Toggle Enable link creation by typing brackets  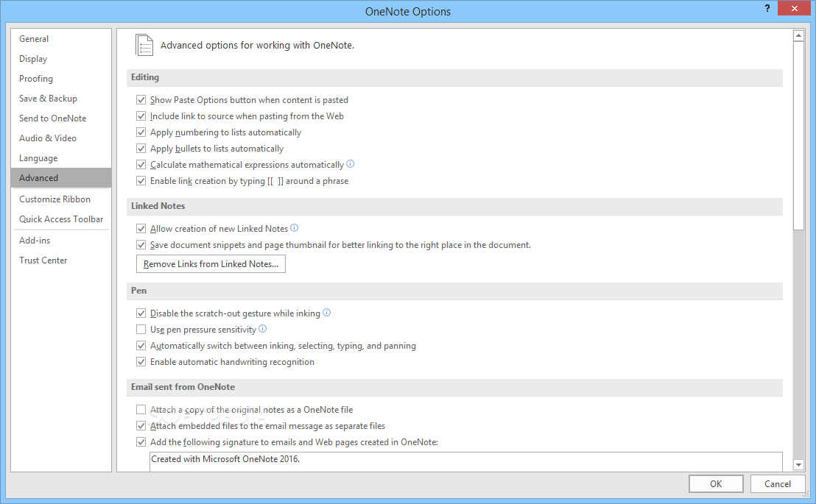coord(141,181)
